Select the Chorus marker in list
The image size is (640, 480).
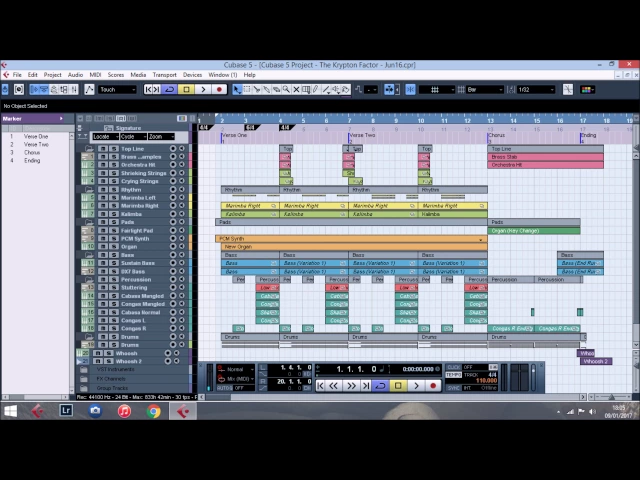point(32,153)
